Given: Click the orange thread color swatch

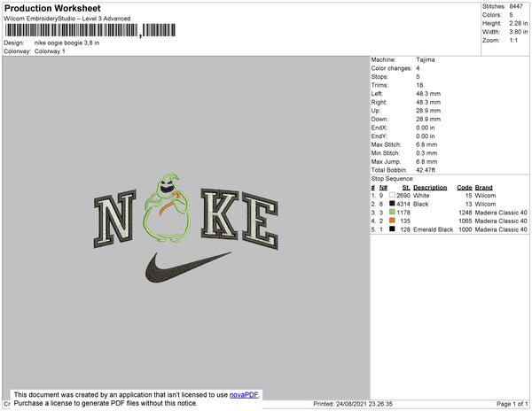Looking at the screenshot, I should tap(392, 221).
